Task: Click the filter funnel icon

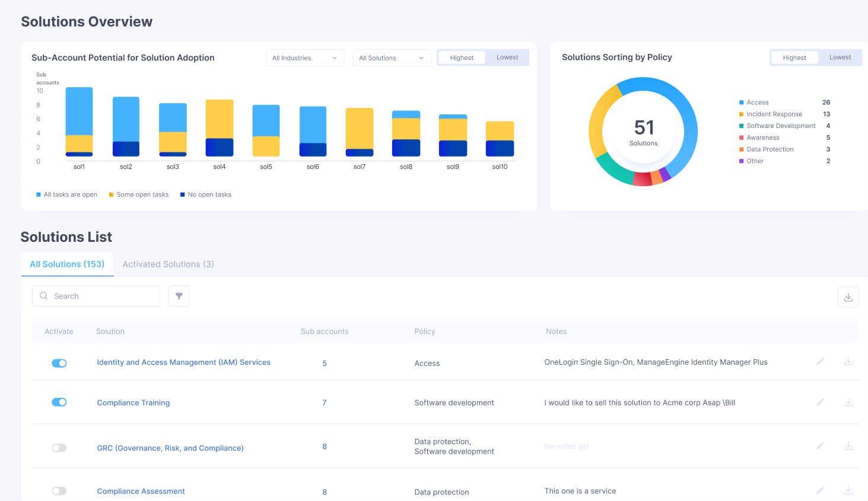Action: [179, 296]
